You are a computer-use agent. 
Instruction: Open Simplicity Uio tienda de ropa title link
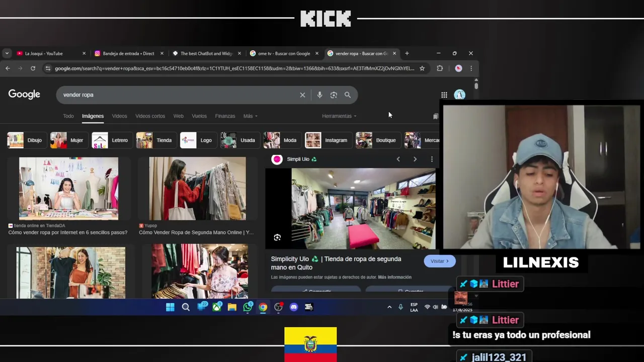click(336, 263)
